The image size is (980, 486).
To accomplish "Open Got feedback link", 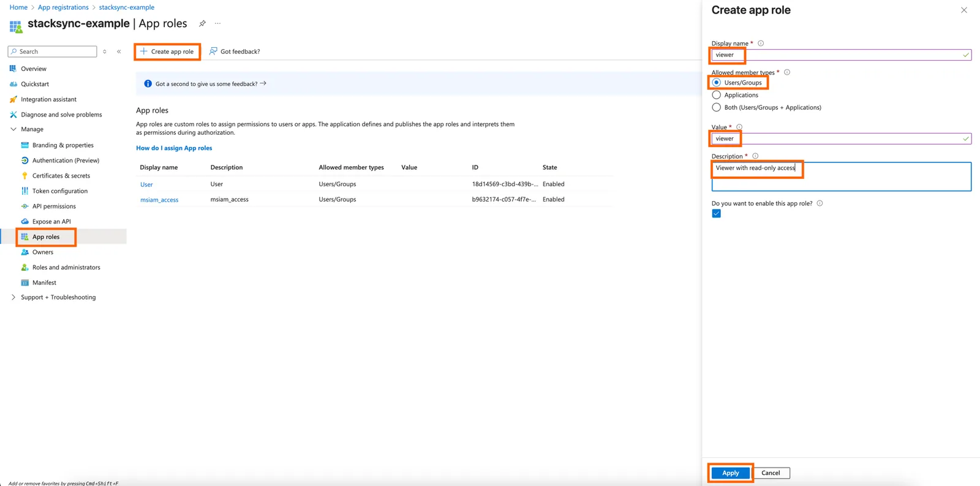I will point(235,51).
